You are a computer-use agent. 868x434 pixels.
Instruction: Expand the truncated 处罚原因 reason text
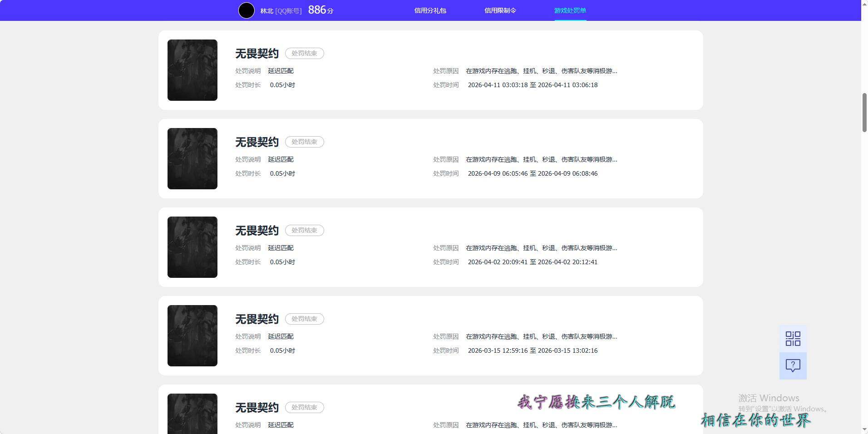click(540, 71)
